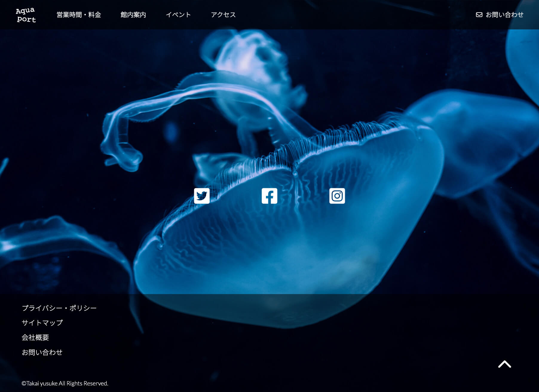
Task: Open the Twitter social icon
Action: point(202,196)
